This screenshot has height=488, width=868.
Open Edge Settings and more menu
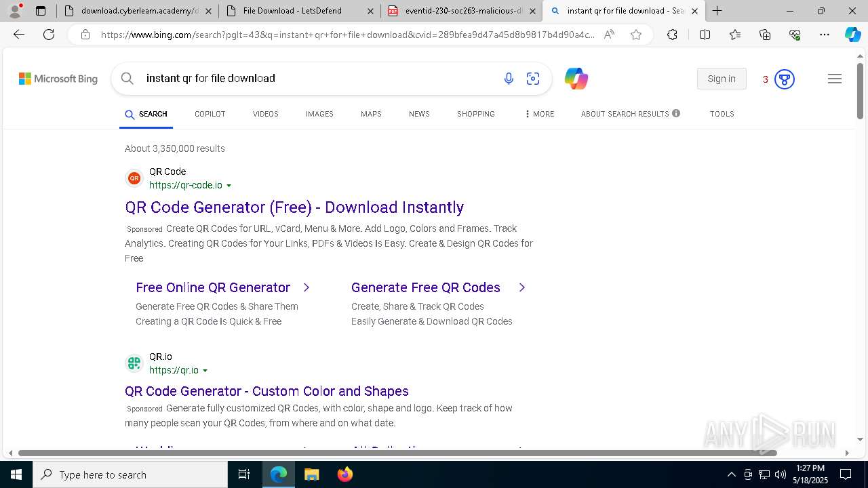pyautogui.click(x=825, y=35)
